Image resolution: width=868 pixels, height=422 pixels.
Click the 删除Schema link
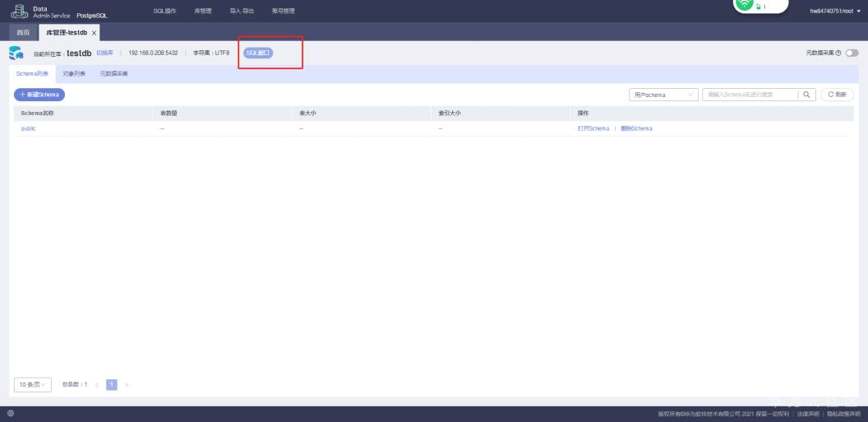click(636, 128)
